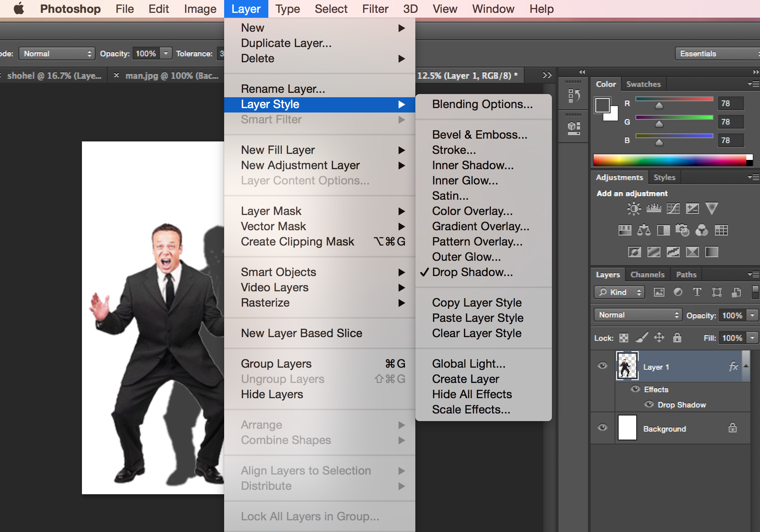760x532 pixels.
Task: Hide Layer 1 with eye icon
Action: click(x=602, y=366)
